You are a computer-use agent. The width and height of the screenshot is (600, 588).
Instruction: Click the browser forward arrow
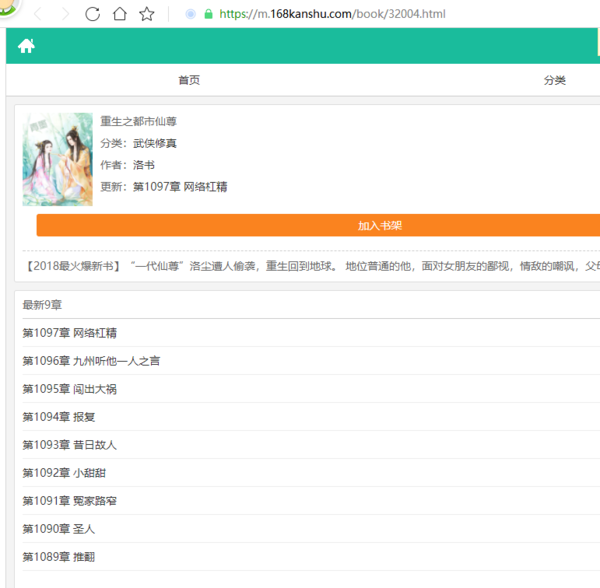click(65, 14)
